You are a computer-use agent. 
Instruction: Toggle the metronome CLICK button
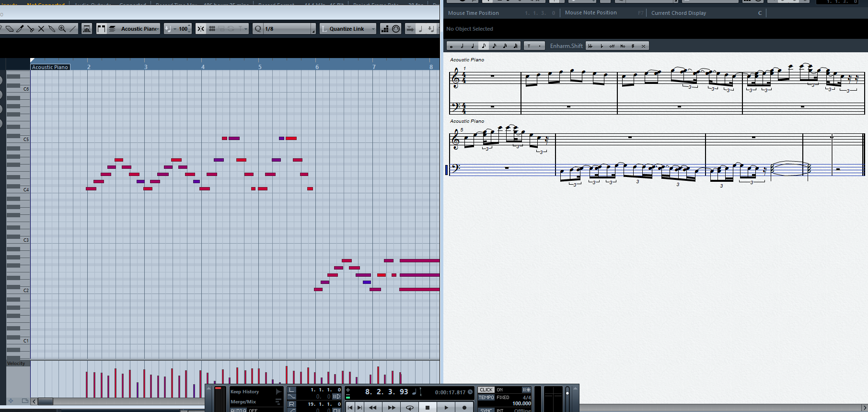pos(486,390)
